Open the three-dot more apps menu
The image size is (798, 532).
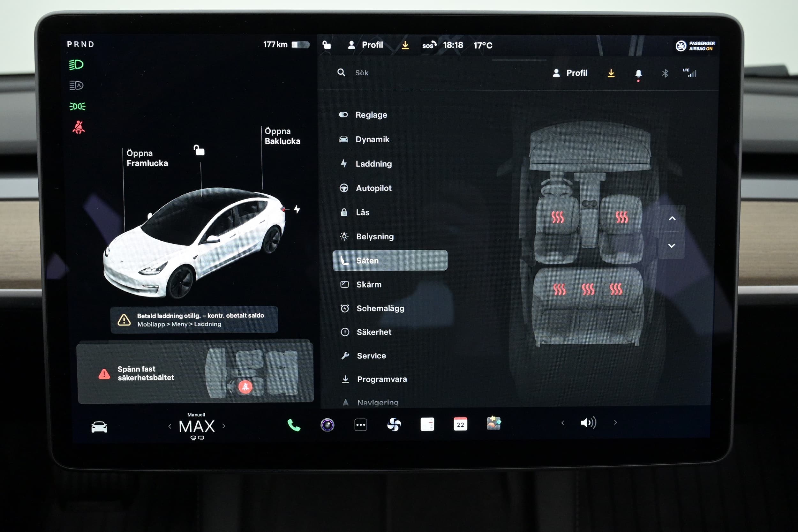(360, 425)
